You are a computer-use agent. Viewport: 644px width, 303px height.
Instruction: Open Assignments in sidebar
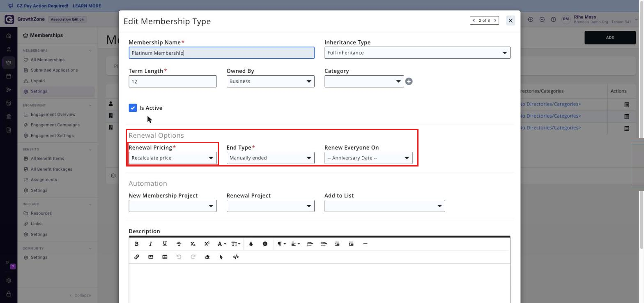click(44, 180)
